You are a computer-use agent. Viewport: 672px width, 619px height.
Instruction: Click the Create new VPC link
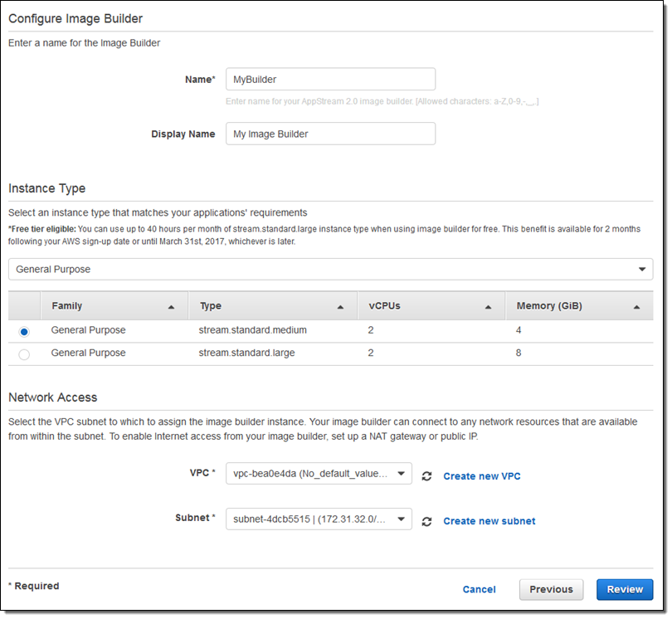click(x=482, y=476)
